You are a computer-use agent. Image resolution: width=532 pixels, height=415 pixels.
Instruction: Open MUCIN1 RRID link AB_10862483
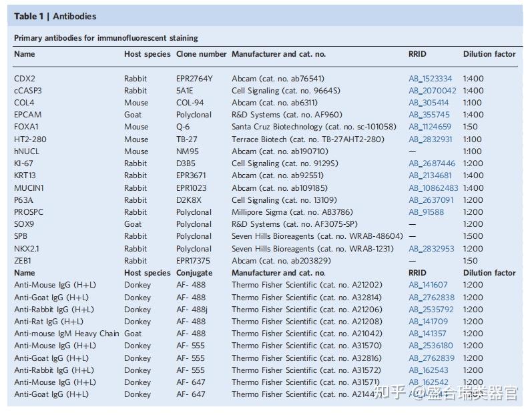coord(434,188)
